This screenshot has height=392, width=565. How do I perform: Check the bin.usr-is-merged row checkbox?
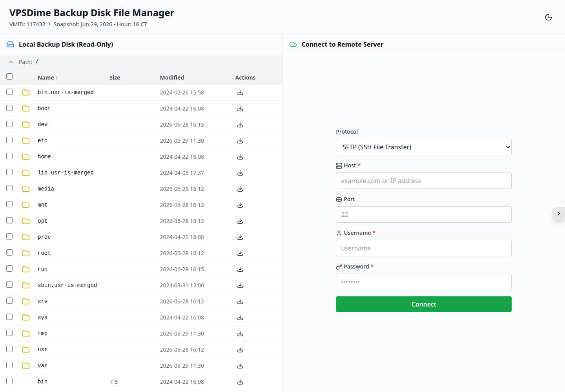pyautogui.click(x=9, y=92)
